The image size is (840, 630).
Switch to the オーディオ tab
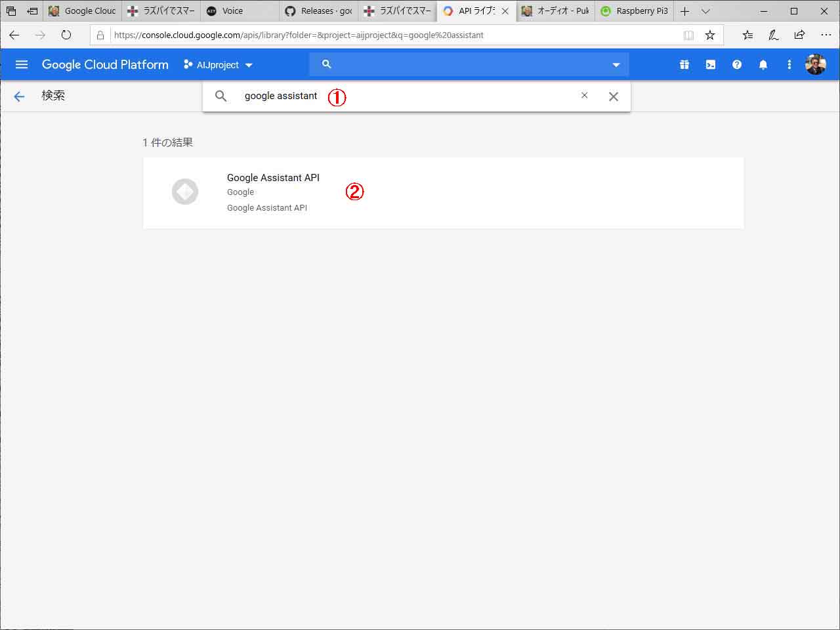tap(556, 11)
